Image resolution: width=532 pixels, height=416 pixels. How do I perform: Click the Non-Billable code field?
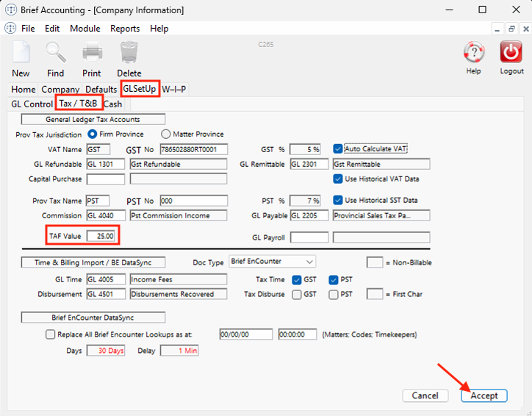(375, 262)
